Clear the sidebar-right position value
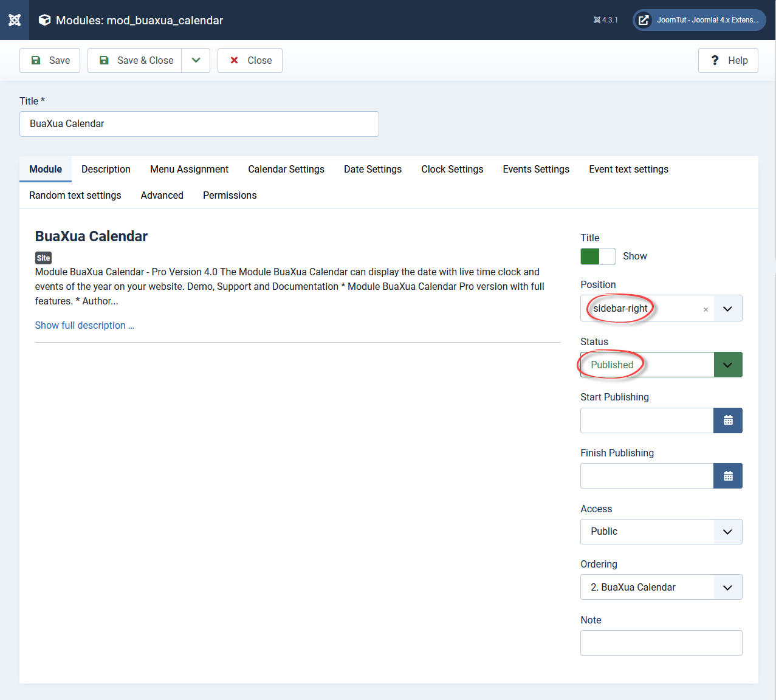The height and width of the screenshot is (700, 776). pos(706,309)
